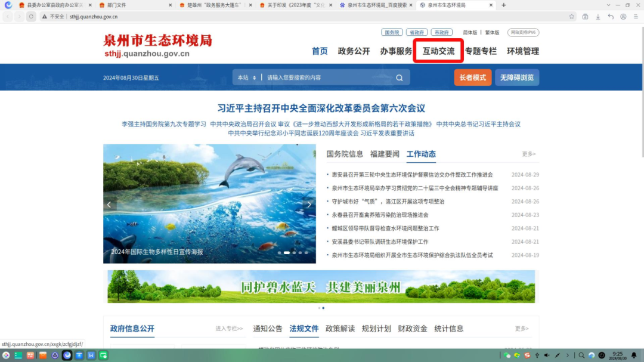Open the browser downloads icon
The height and width of the screenshot is (362, 644).
coord(598,17)
